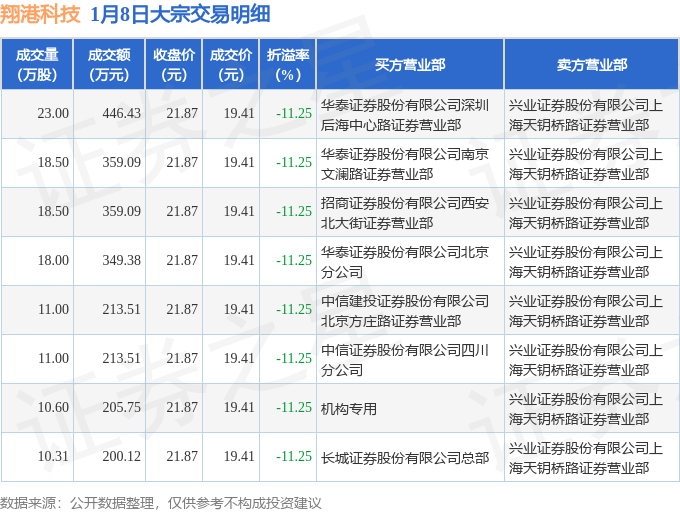
Task: Click the 收盘价(元) column header
Action: (174, 65)
